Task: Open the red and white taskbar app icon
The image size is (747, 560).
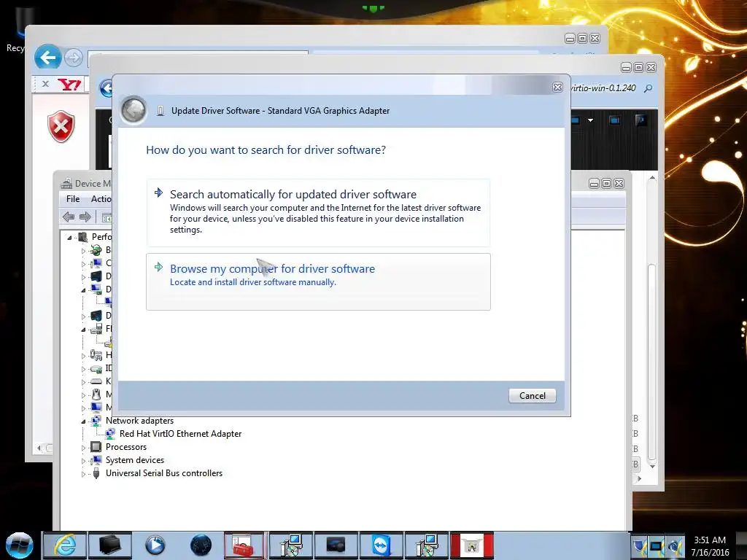Action: point(472,545)
